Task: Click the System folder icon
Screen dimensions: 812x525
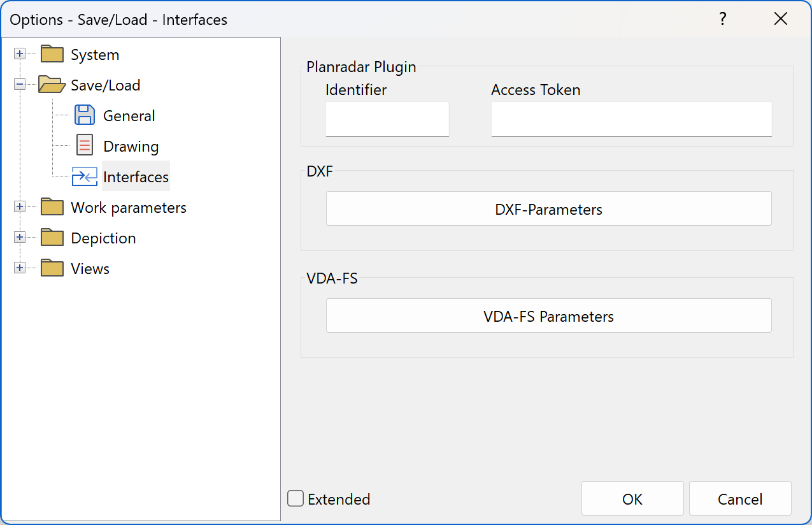Action: (51, 54)
